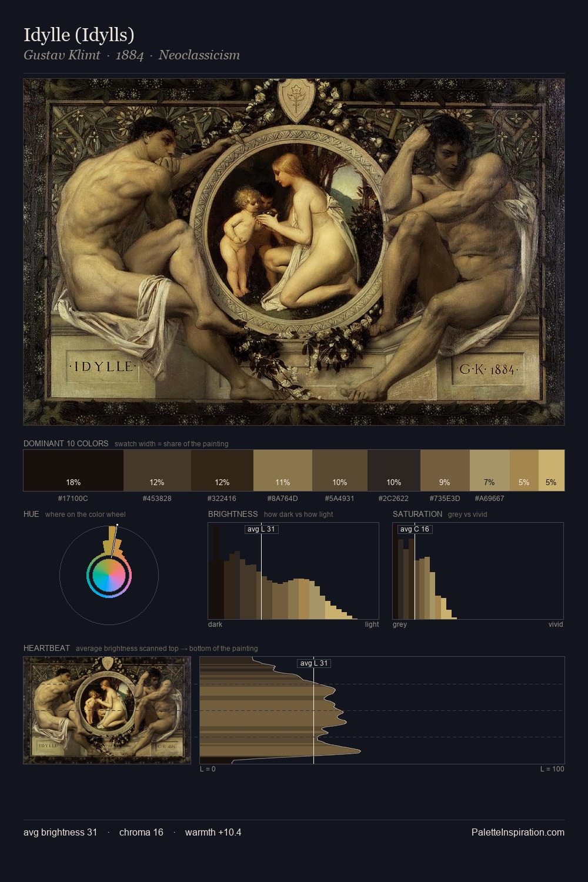Click the hex label "#322416"
The image size is (588, 882).
(222, 499)
